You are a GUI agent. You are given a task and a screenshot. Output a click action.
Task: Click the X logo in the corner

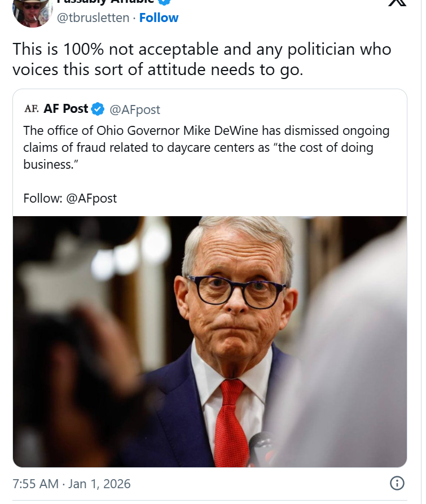[397, 3]
